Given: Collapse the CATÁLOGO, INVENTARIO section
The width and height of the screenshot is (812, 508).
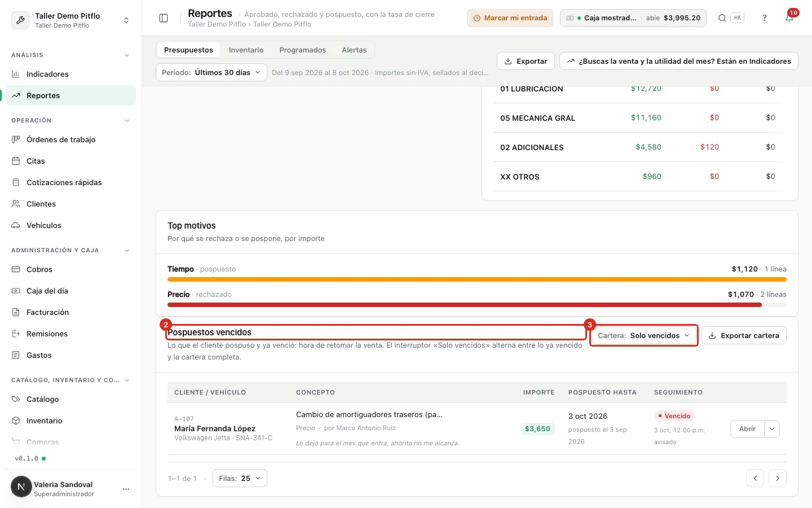Looking at the screenshot, I should pyautogui.click(x=127, y=380).
